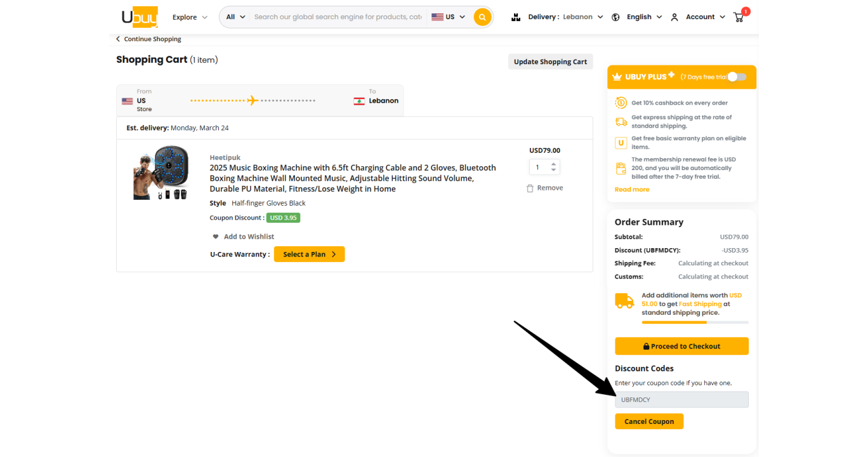Click the orange search magnifier button

click(482, 17)
